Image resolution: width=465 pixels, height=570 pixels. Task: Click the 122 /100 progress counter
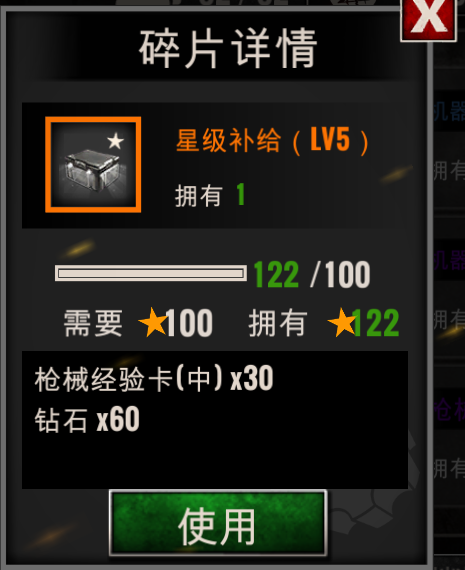pyautogui.click(x=312, y=274)
